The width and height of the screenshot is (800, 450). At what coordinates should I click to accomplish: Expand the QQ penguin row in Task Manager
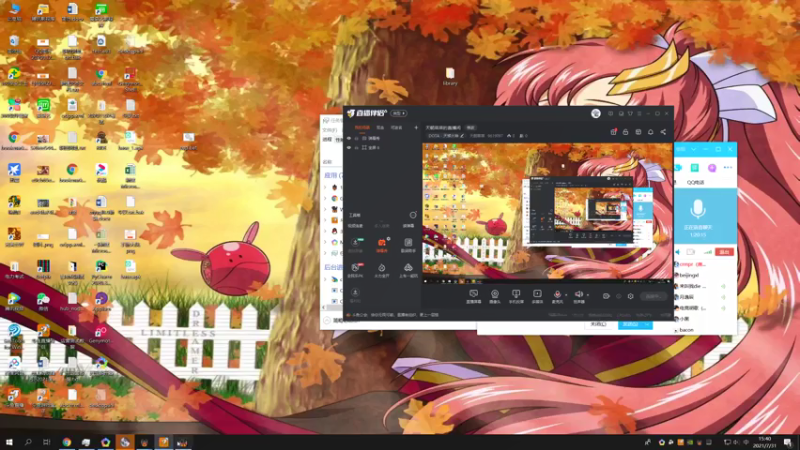pos(325,231)
